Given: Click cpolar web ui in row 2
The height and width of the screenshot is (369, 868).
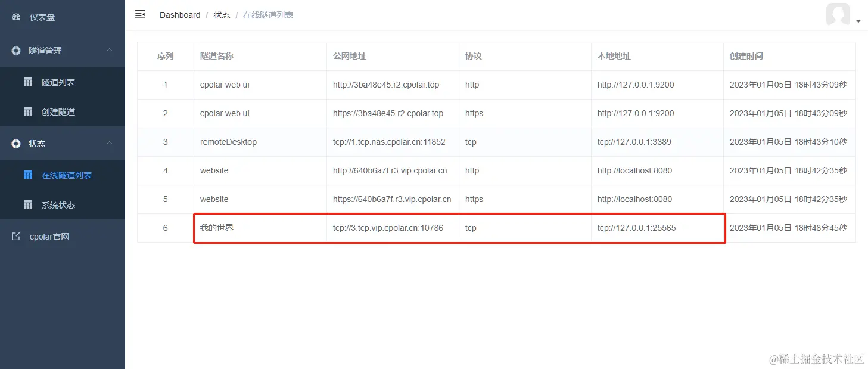Looking at the screenshot, I should (x=225, y=113).
